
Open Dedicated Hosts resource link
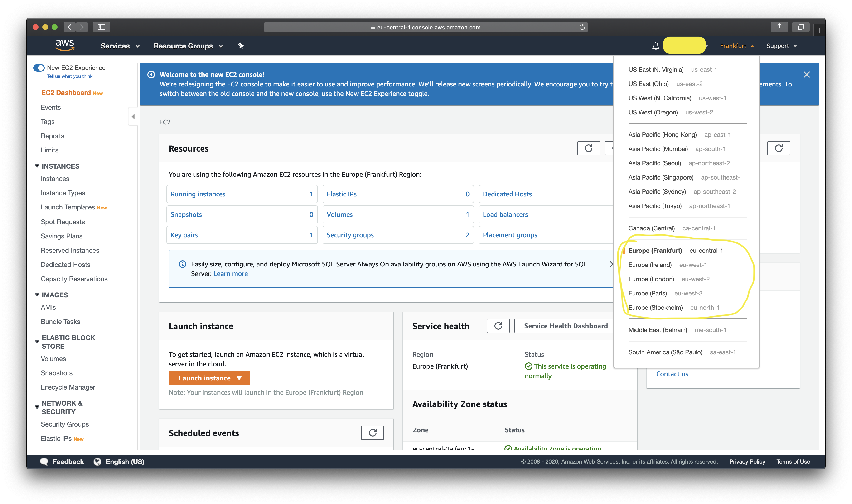tap(546, 194)
